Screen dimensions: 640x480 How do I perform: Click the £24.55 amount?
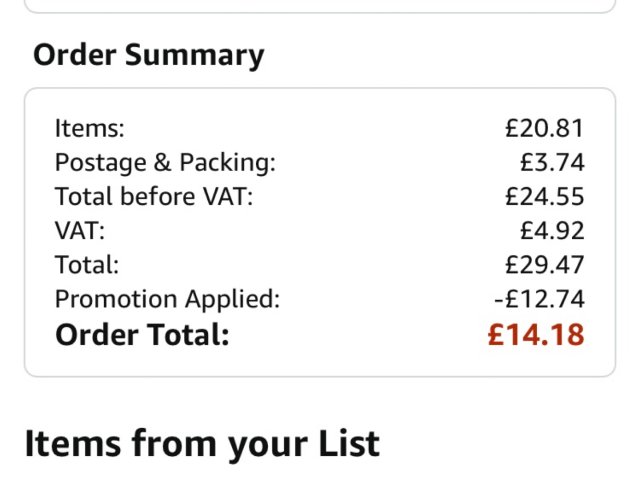tap(544, 196)
